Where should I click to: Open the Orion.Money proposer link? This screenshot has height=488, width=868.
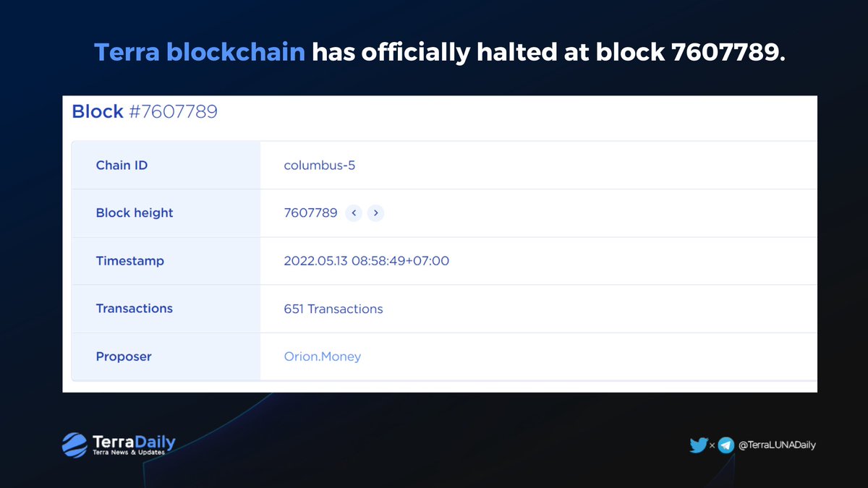pos(323,356)
